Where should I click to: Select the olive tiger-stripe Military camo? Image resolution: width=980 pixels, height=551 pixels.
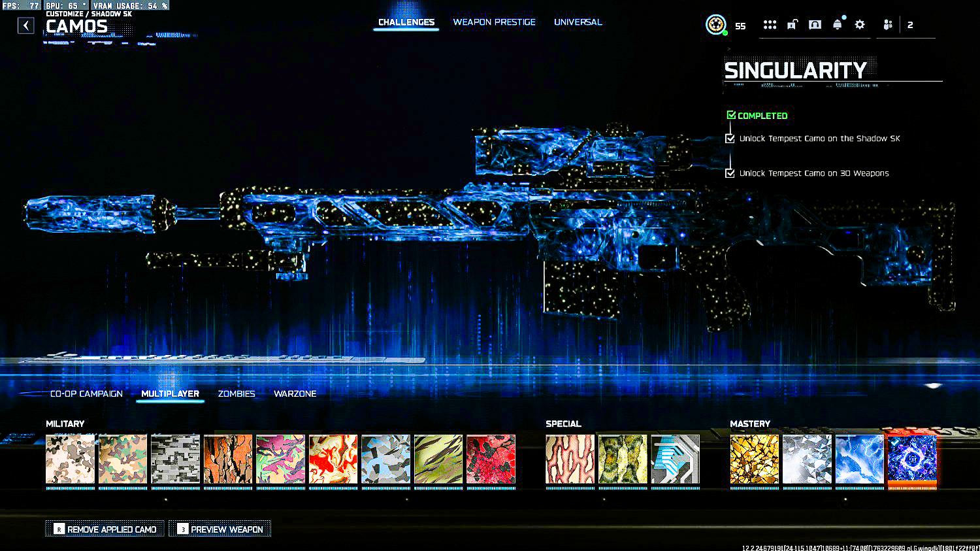pos(438,459)
